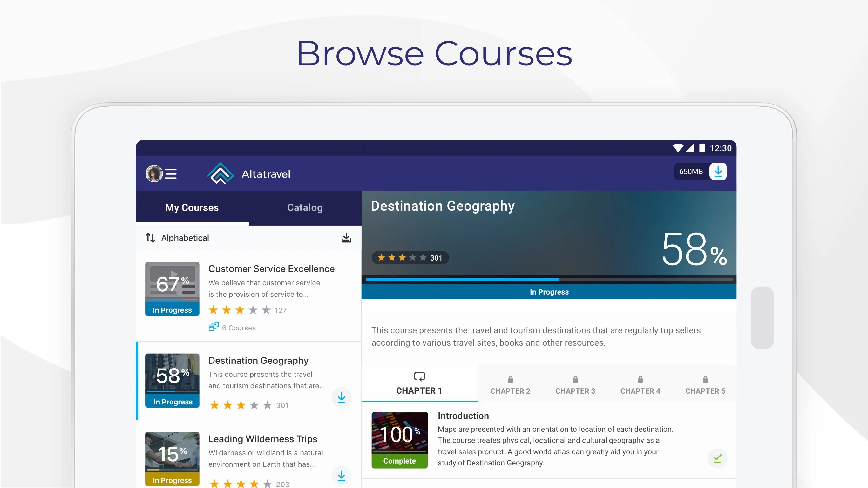Select the Catalog tab
The width and height of the screenshot is (868, 488).
pos(304,207)
